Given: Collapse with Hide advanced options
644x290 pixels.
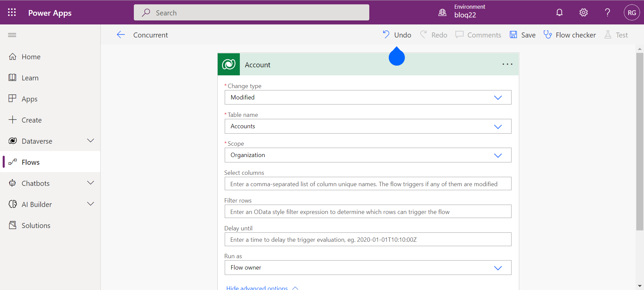Looking at the screenshot, I should point(262,288).
